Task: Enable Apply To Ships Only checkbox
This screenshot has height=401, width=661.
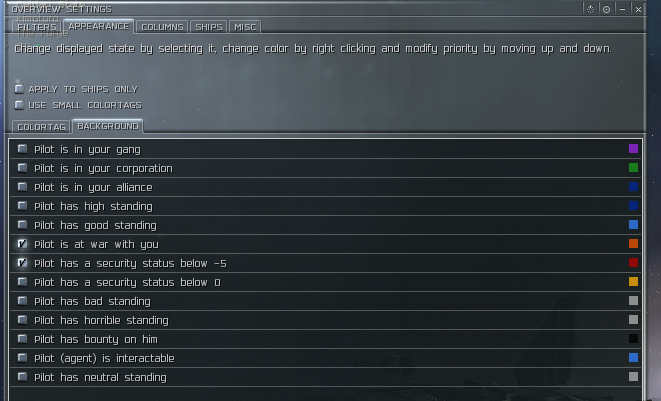Action: (x=19, y=89)
